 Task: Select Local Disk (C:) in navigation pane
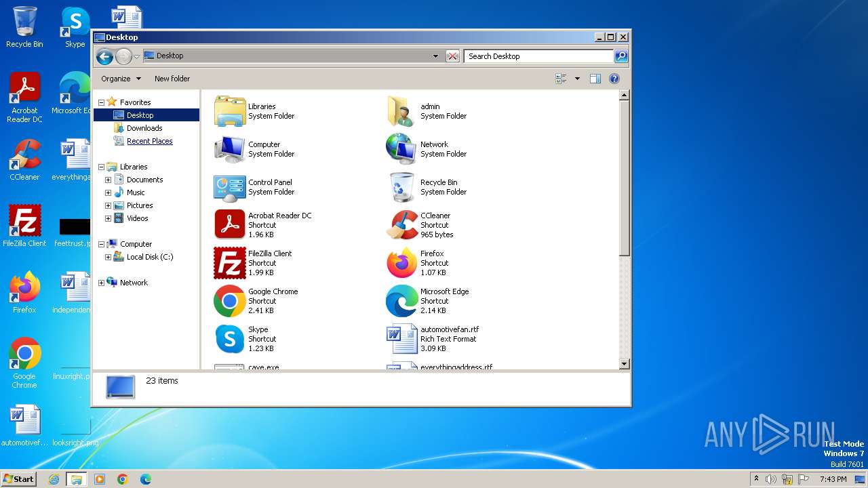[x=150, y=257]
